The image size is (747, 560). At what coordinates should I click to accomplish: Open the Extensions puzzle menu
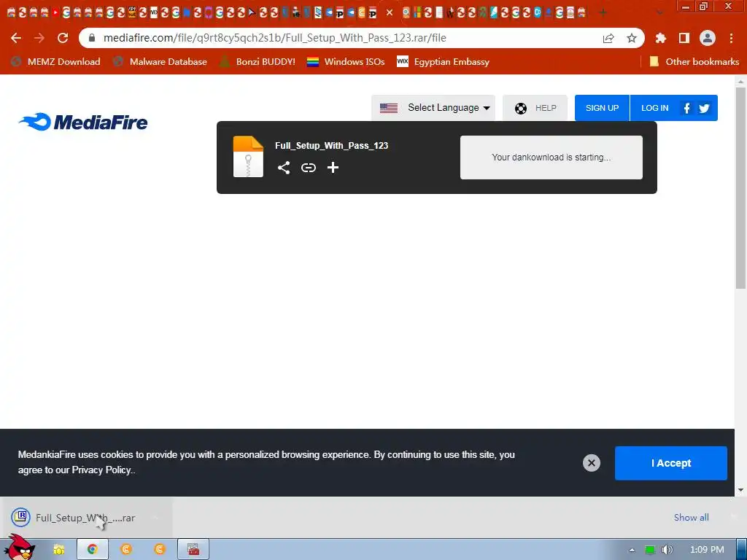pos(661,38)
